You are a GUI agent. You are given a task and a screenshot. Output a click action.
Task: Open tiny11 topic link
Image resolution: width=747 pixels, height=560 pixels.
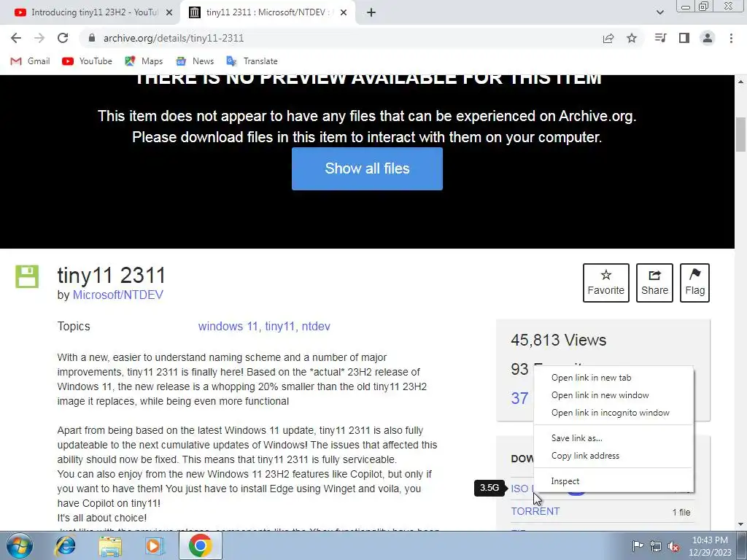click(x=279, y=327)
